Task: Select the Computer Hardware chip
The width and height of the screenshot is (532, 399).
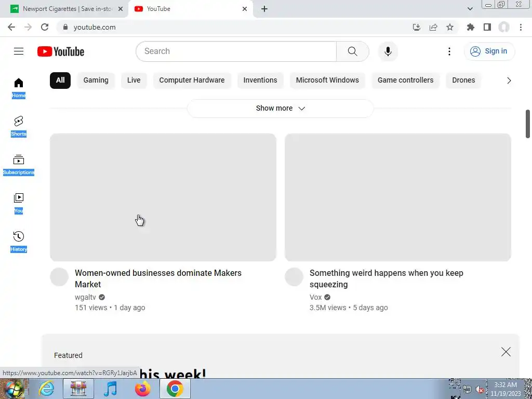Action: [192, 81]
